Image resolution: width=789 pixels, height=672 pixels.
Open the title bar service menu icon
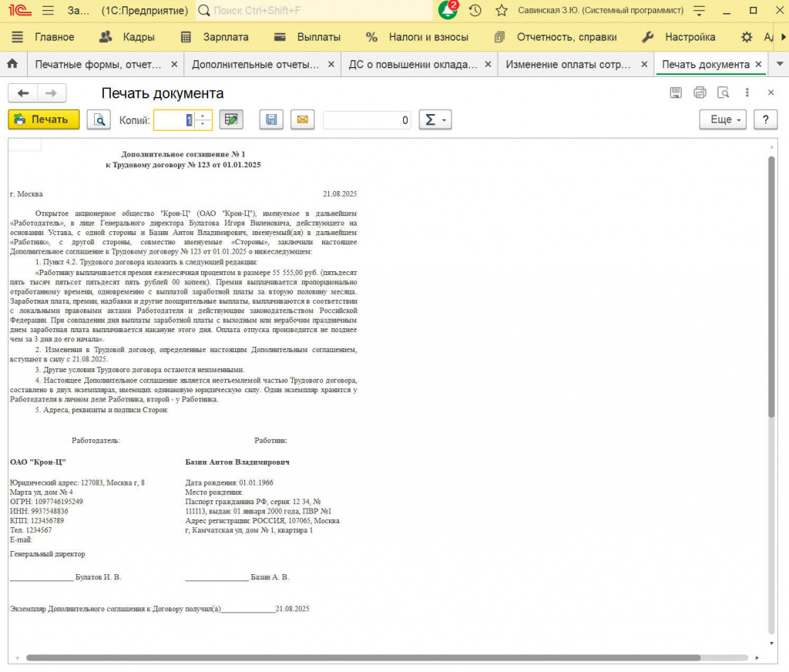[x=700, y=10]
